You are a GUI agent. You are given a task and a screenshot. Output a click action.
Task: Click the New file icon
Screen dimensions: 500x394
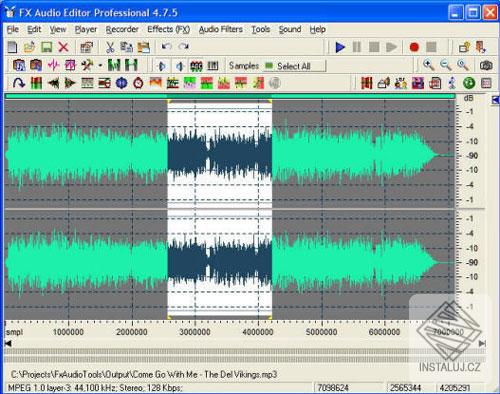pyautogui.click(x=12, y=47)
